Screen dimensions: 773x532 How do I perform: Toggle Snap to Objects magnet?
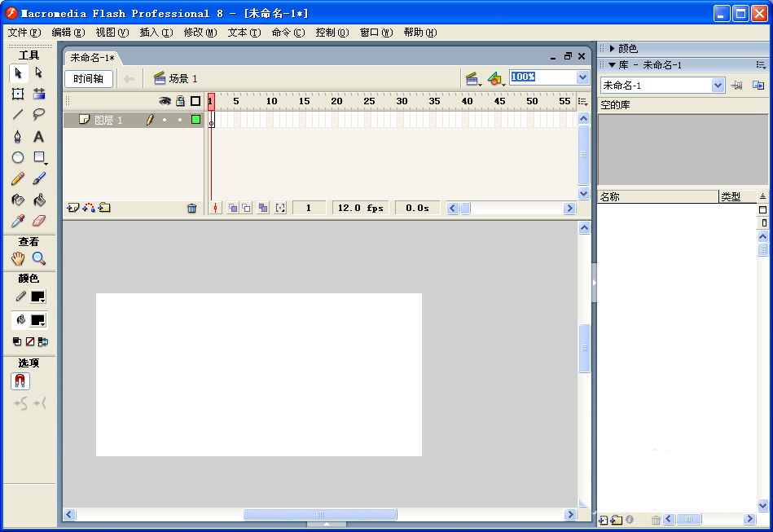coord(20,381)
